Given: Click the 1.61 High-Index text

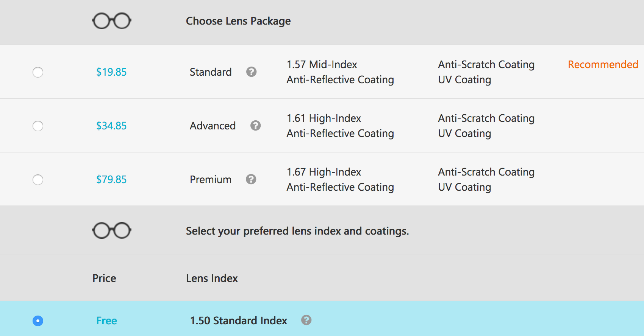Looking at the screenshot, I should click(324, 118).
